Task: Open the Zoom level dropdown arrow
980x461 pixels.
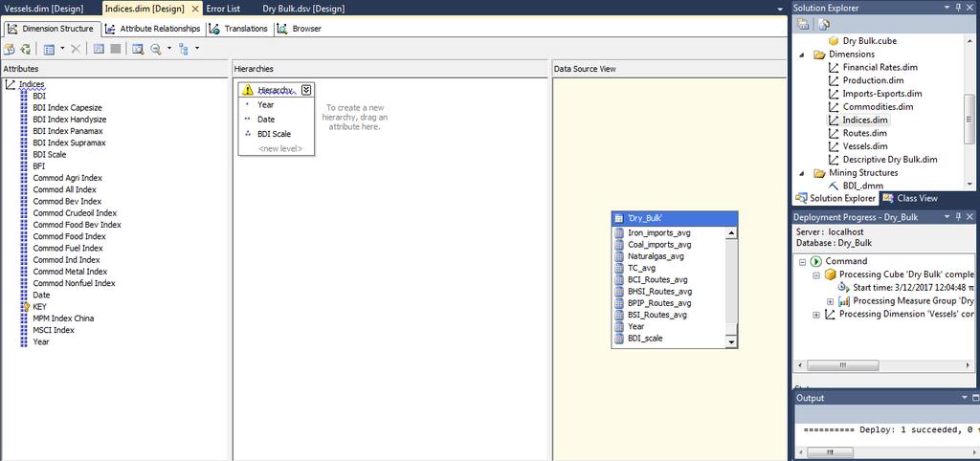Action: (x=168, y=49)
